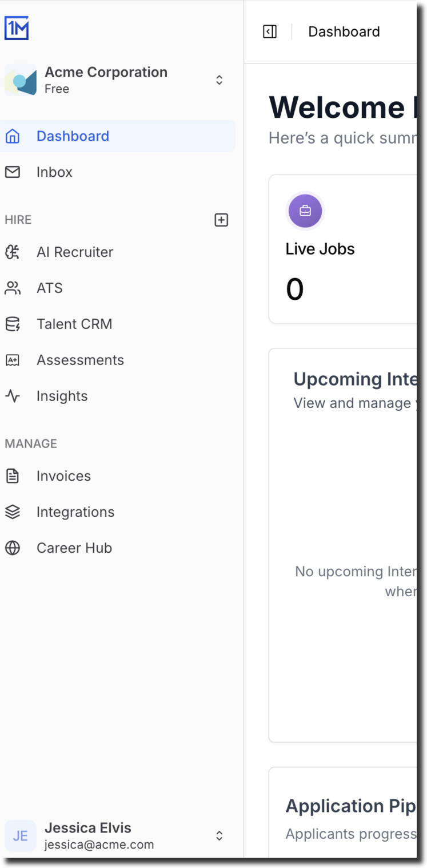This screenshot has width=427, height=868.
Task: Click the Integrations layers icon
Action: point(12,512)
